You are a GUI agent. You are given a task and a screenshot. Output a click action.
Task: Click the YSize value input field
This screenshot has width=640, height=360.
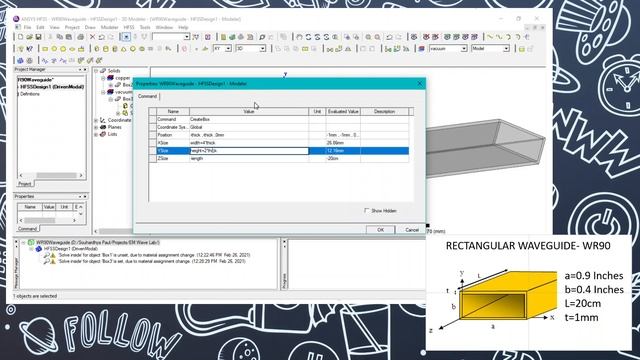pyautogui.click(x=249, y=151)
